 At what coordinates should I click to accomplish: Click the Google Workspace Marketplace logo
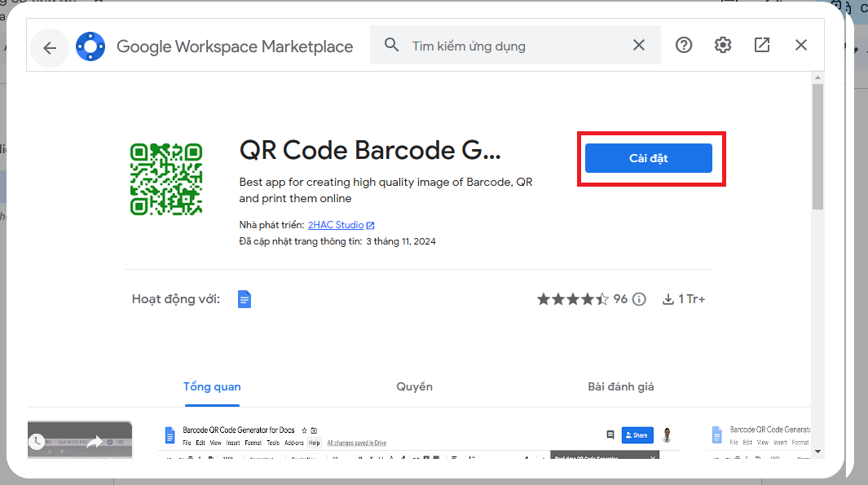(x=90, y=46)
